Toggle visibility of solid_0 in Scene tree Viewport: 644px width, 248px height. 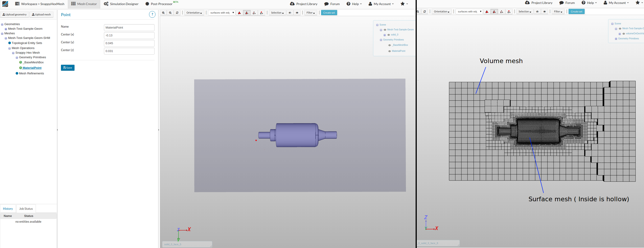[x=388, y=35]
